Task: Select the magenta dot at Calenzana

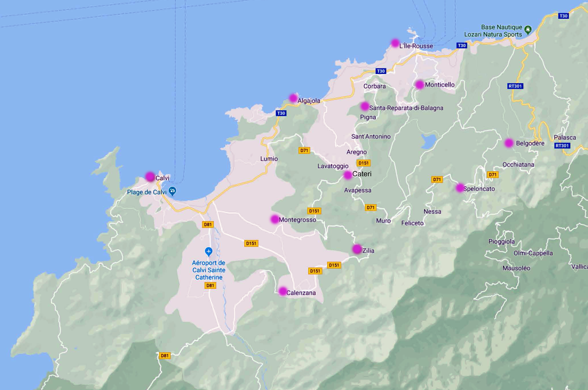Action: (x=282, y=291)
